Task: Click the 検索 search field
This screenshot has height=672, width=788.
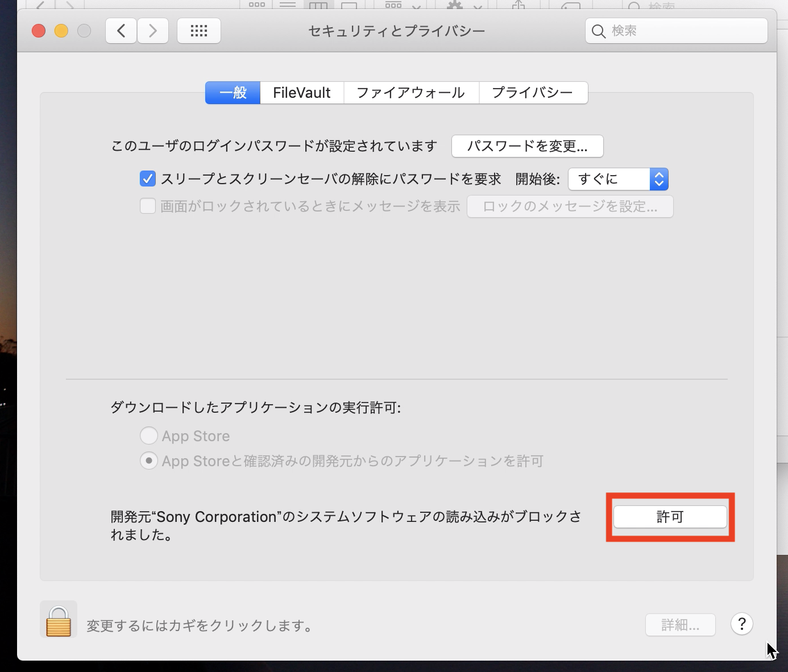Action: [677, 31]
